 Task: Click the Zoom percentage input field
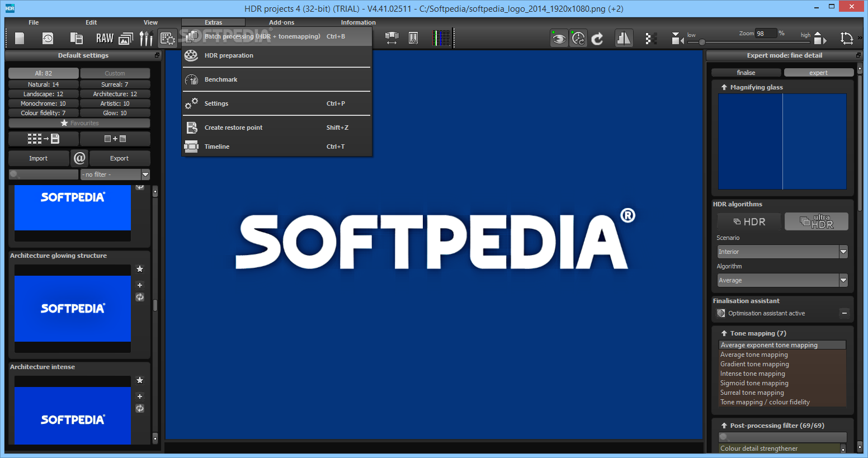(x=766, y=34)
